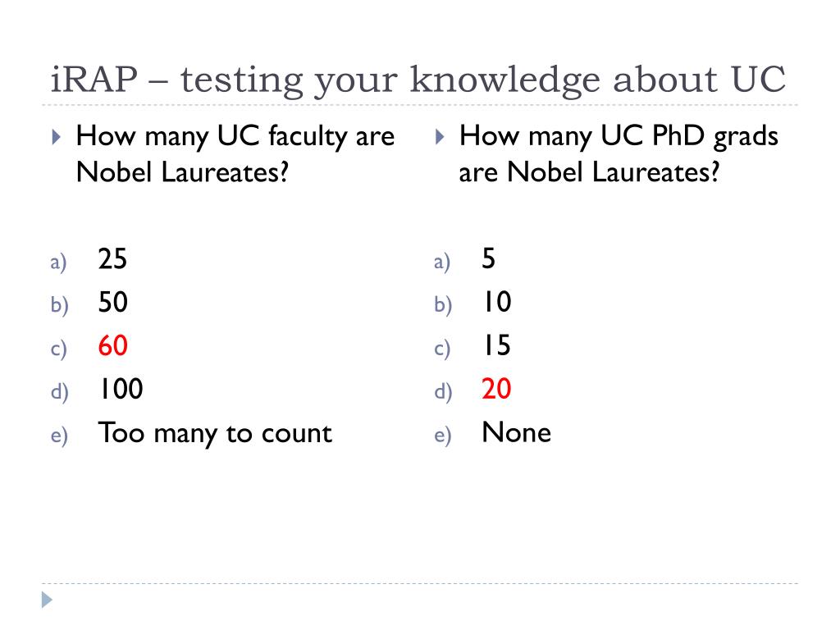Pick the 50 answer option
This screenshot has height=630, width=840.
pos(113,304)
